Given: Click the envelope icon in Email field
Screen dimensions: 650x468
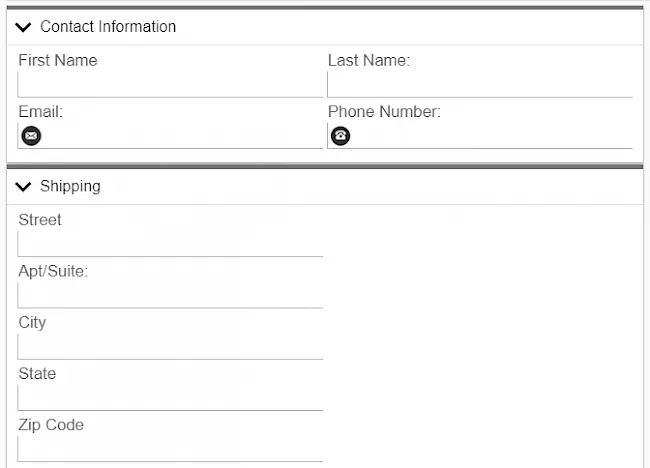Looking at the screenshot, I should (31, 136).
